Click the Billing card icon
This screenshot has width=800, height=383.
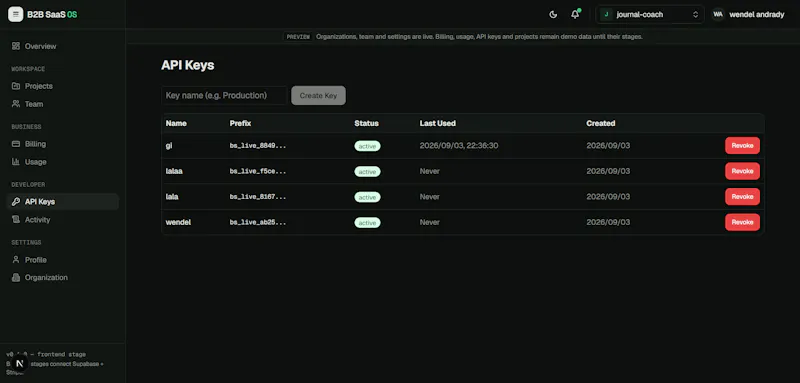click(16, 144)
